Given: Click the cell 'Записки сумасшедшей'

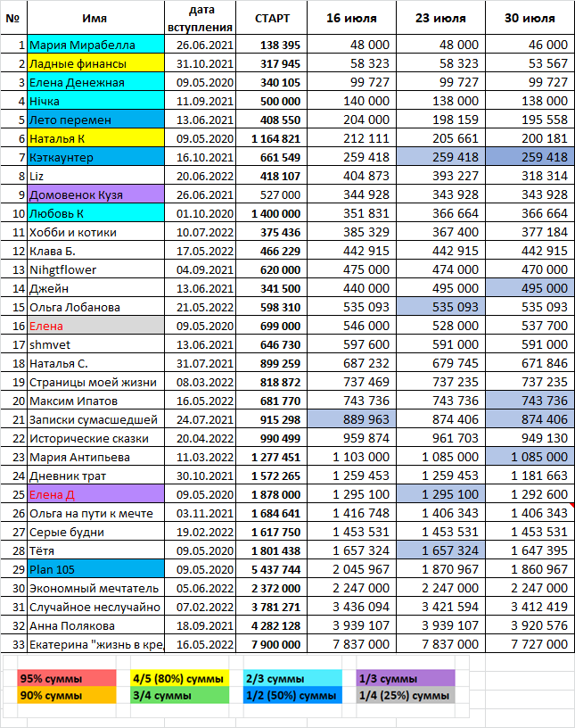Looking at the screenshot, I should [x=95, y=419].
